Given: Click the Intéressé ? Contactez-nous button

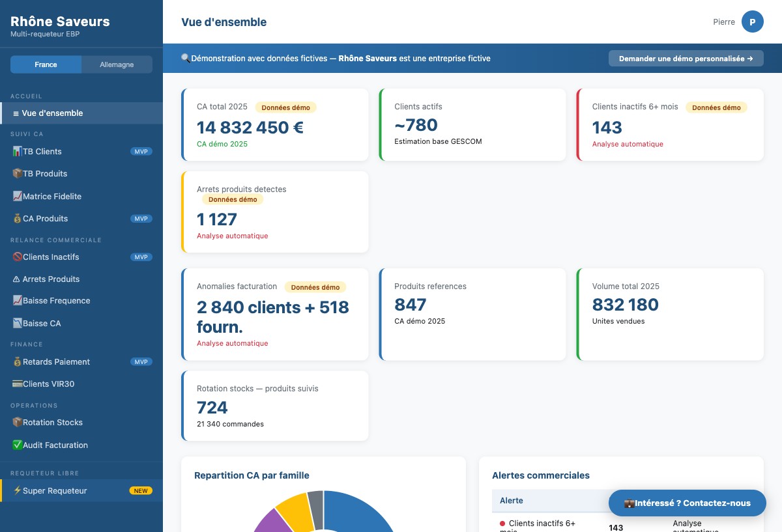Looking at the screenshot, I should pos(688,503).
